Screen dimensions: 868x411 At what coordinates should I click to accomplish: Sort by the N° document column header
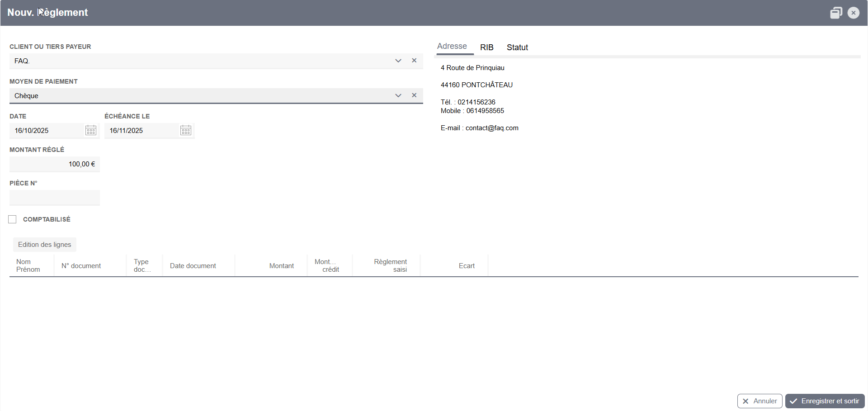81,266
